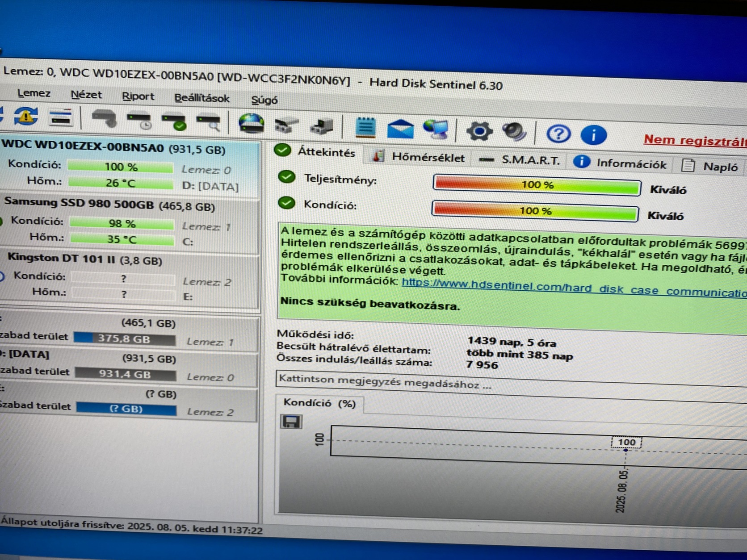Screen dimensions: 747x560
Task: Click the list lines toolbar icon
Action: click(x=61, y=117)
